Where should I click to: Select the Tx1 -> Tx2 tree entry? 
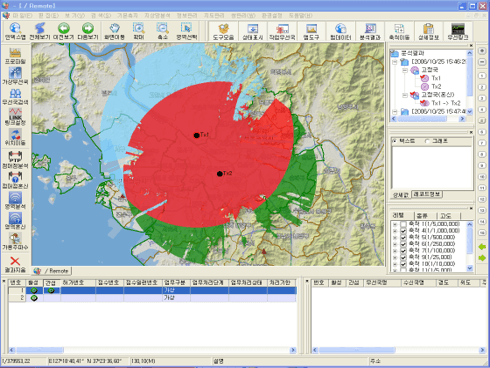(x=446, y=103)
